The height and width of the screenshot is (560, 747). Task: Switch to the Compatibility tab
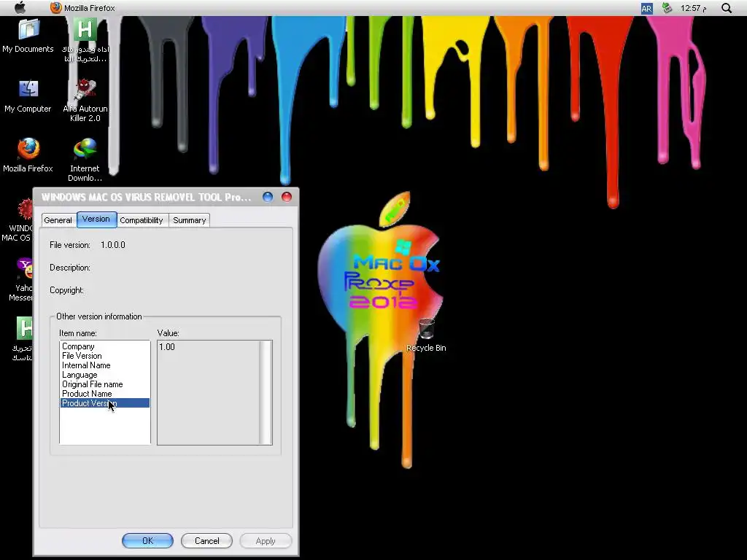point(142,220)
